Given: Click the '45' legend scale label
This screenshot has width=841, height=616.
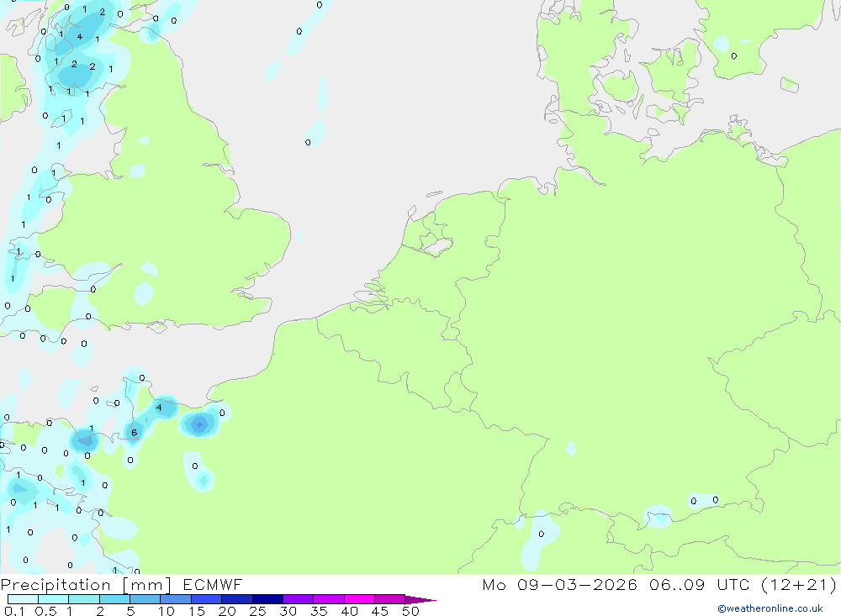Looking at the screenshot, I should point(380,611).
